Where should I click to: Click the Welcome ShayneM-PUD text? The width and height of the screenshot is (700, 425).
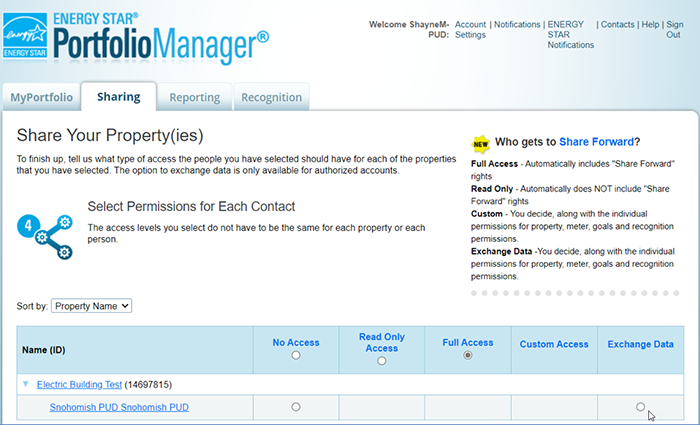tap(409, 29)
